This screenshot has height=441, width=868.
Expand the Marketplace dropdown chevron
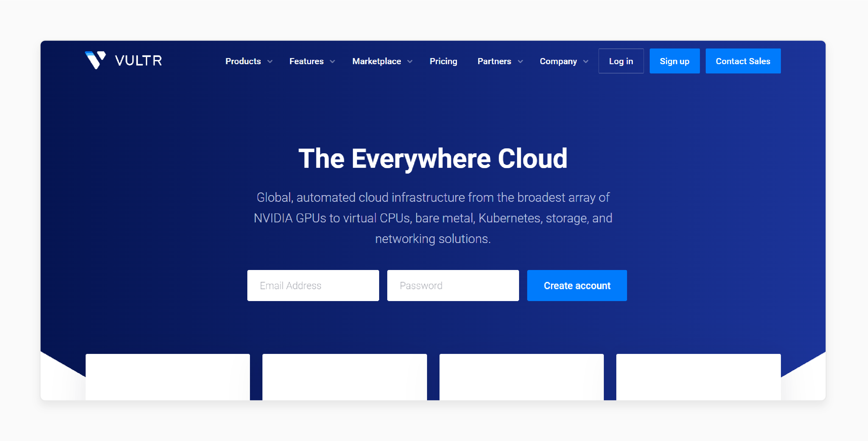tap(410, 62)
